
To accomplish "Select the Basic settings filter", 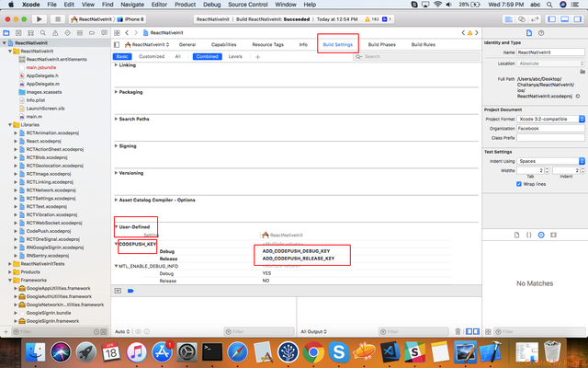I will 122,56.
